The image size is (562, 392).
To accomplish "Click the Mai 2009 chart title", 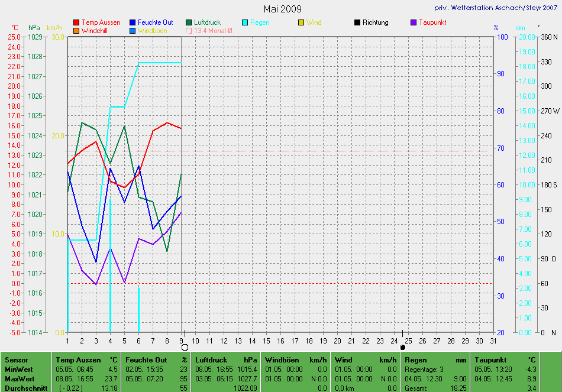I will point(282,9).
